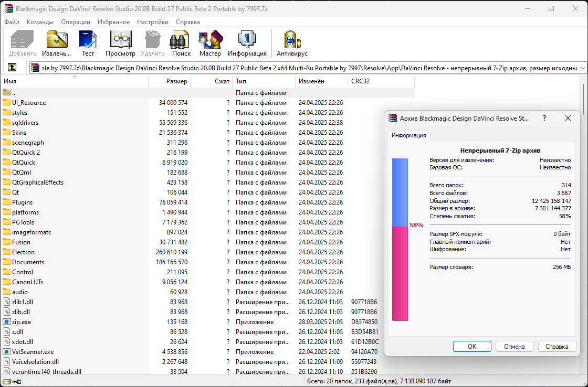588x387 pixels.
Task: Sort by the CRC32 column header
Action: pos(381,81)
